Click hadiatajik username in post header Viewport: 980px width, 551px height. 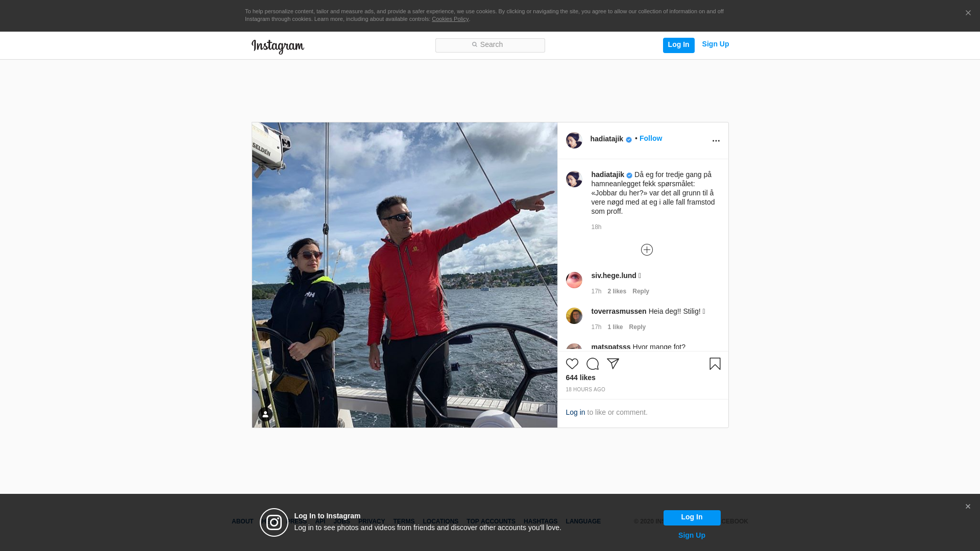point(606,139)
